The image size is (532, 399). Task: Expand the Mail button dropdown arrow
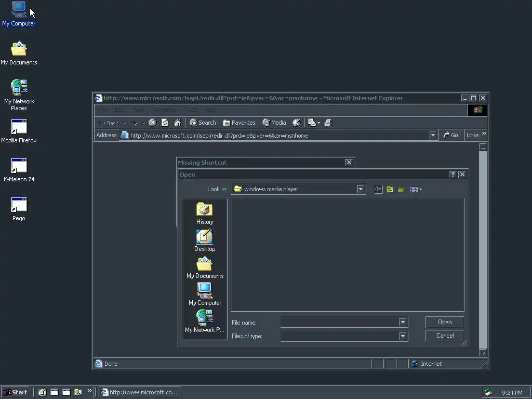tap(318, 123)
